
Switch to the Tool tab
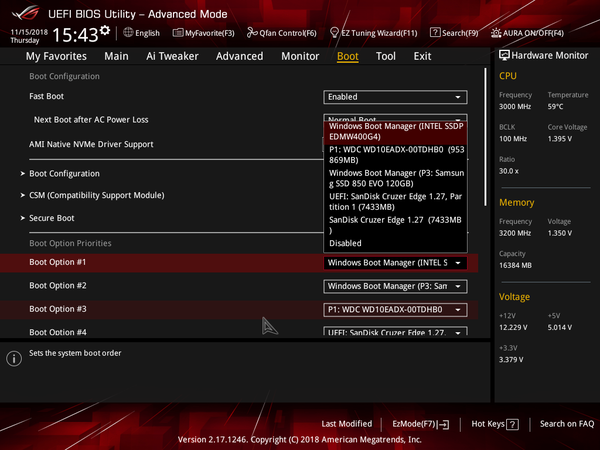[386, 56]
